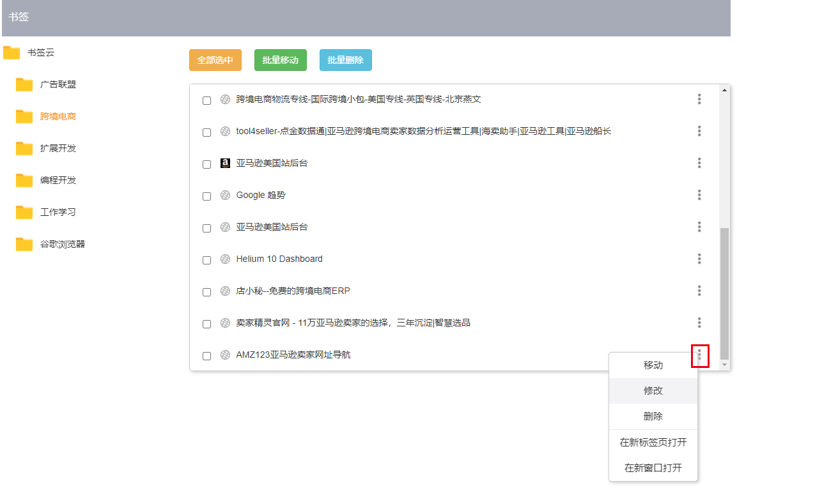The width and height of the screenshot is (815, 504).
Task: Open the Google 趋势 bookmark title
Action: [x=261, y=195]
